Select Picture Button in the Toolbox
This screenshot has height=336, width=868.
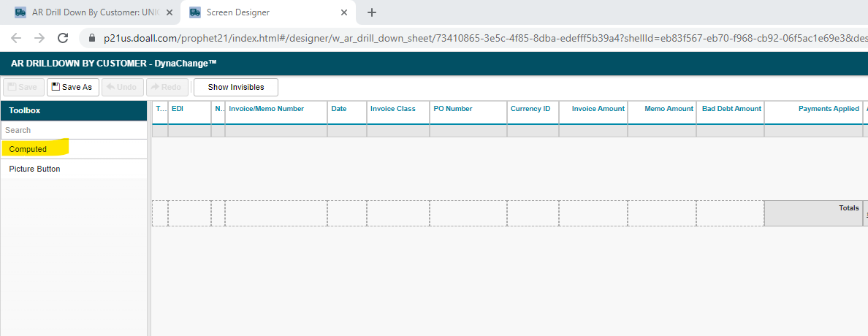[x=34, y=169]
